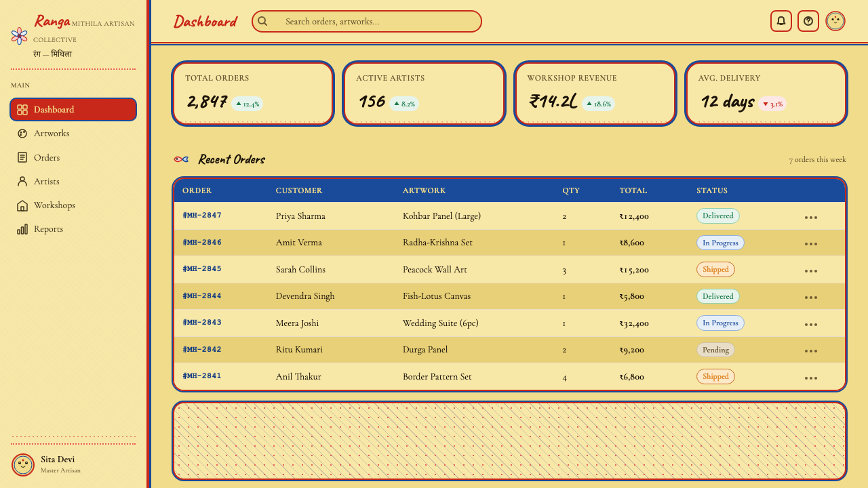Click the Avg. Delivery card

766,94
